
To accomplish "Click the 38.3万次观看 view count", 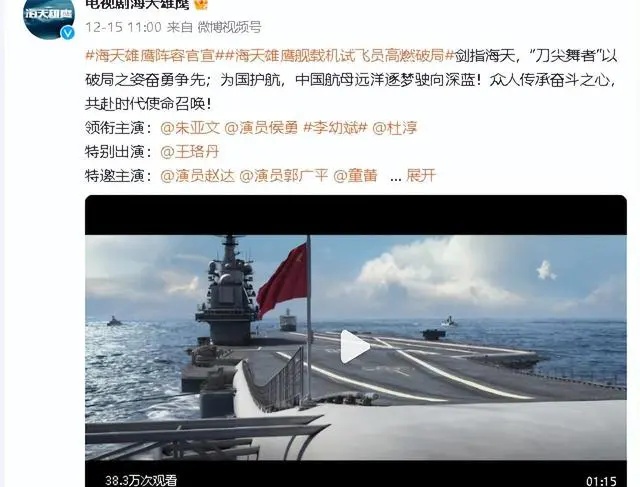I will pos(141,480).
